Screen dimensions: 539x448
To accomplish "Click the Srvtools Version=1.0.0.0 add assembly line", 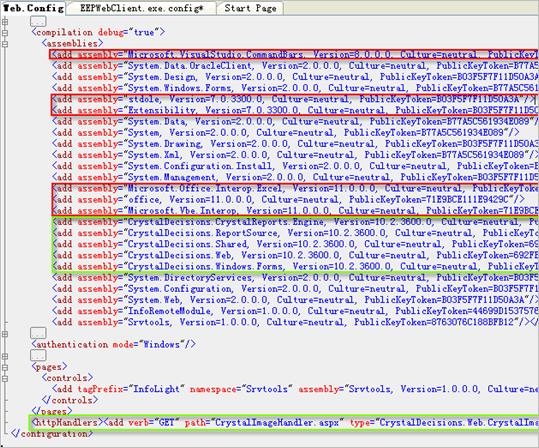I will point(295,322).
